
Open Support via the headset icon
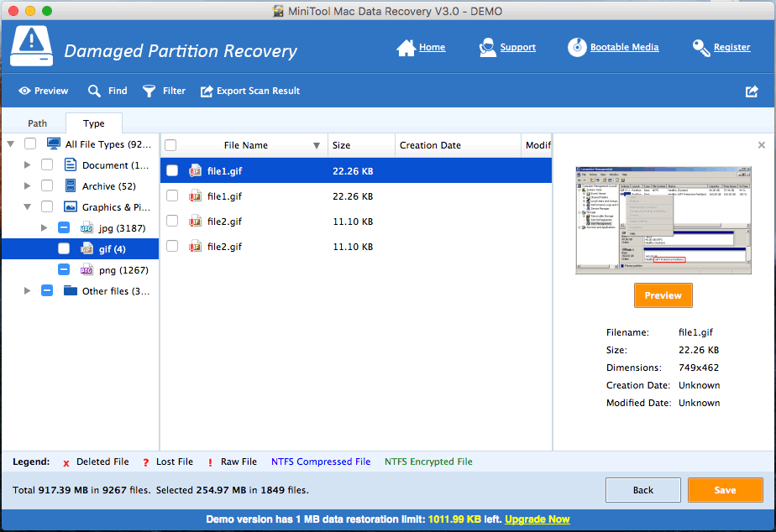coord(487,48)
